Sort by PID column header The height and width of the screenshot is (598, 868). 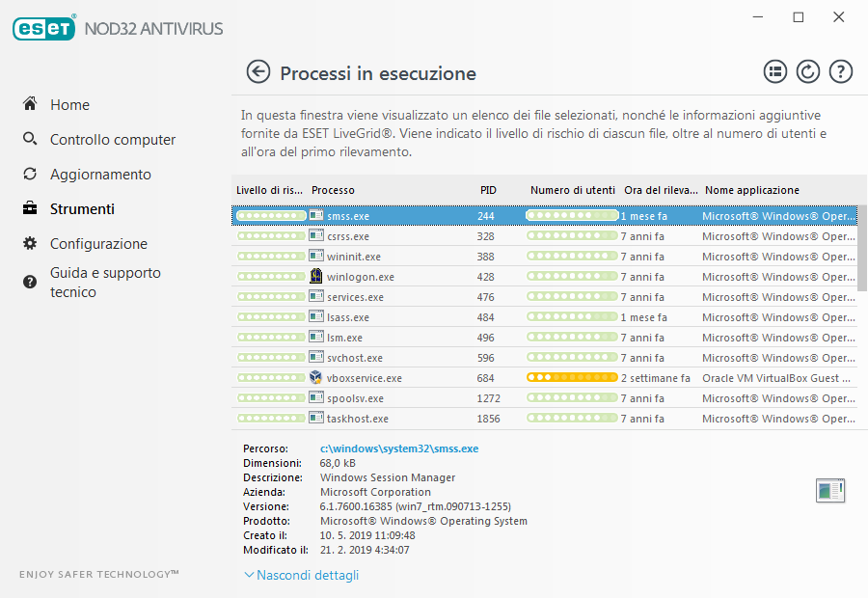click(x=488, y=190)
